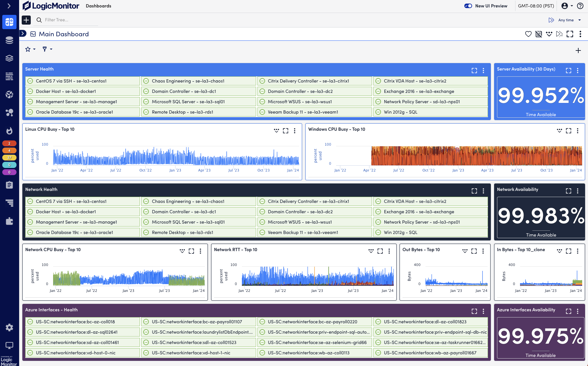Open fullscreen view of Server Health widget
Image resolution: width=588 pixels, height=366 pixels.
coord(474,70)
